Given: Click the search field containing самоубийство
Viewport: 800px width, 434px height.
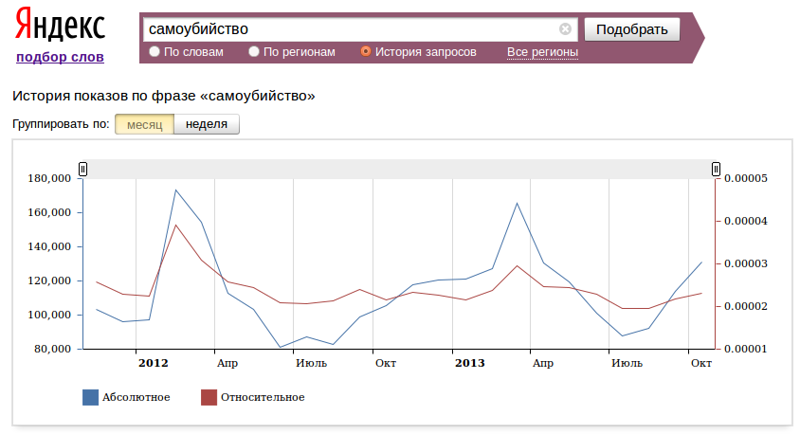Looking at the screenshot, I should pos(350,29).
